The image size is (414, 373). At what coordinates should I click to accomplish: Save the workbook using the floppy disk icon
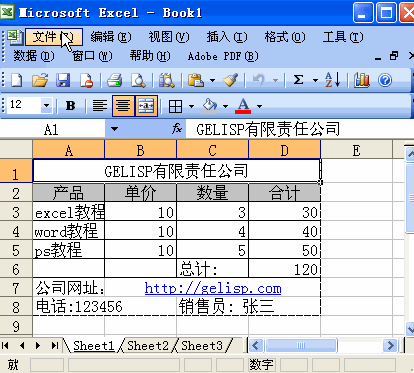click(63, 80)
